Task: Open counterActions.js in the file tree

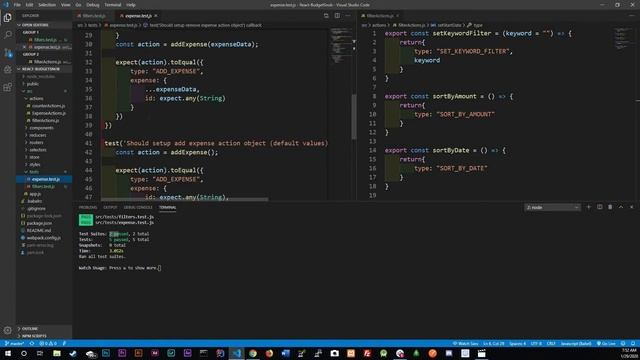Action: (x=48, y=106)
